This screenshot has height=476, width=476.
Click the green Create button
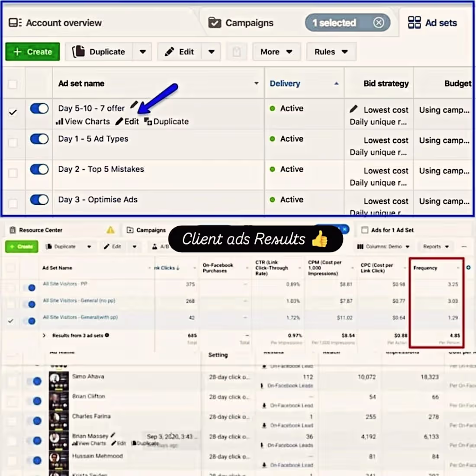pos(32,51)
